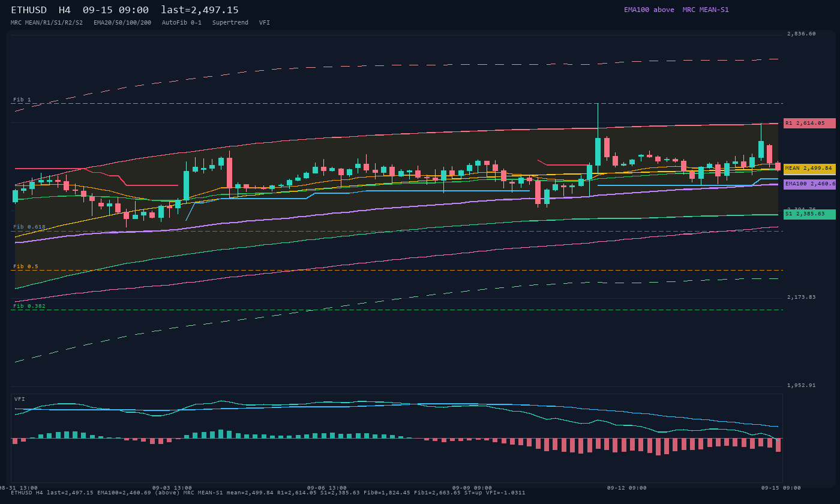840x504 pixels.
Task: Select the MRC MEAN/R1/S1/R2/S2 legend entry
Action: 47,23
